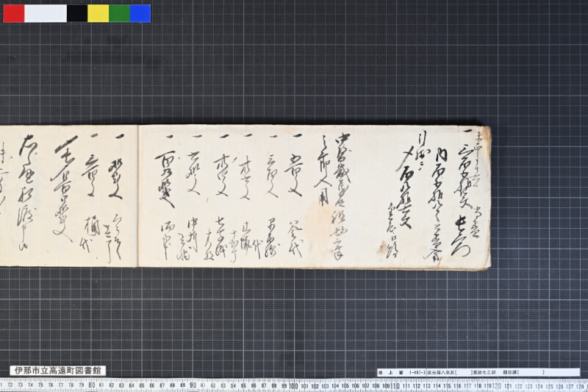
Task: Click the yellow color chart patch
Action: click(98, 13)
